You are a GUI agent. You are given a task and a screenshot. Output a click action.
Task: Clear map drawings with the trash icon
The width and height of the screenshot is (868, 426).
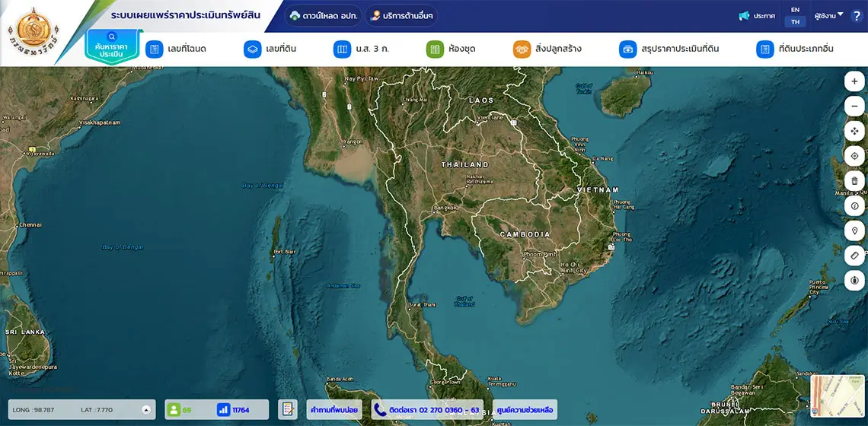854,181
